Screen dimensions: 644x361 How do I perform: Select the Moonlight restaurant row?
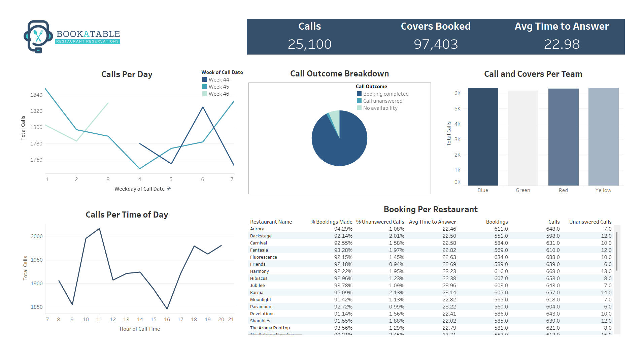click(261, 299)
